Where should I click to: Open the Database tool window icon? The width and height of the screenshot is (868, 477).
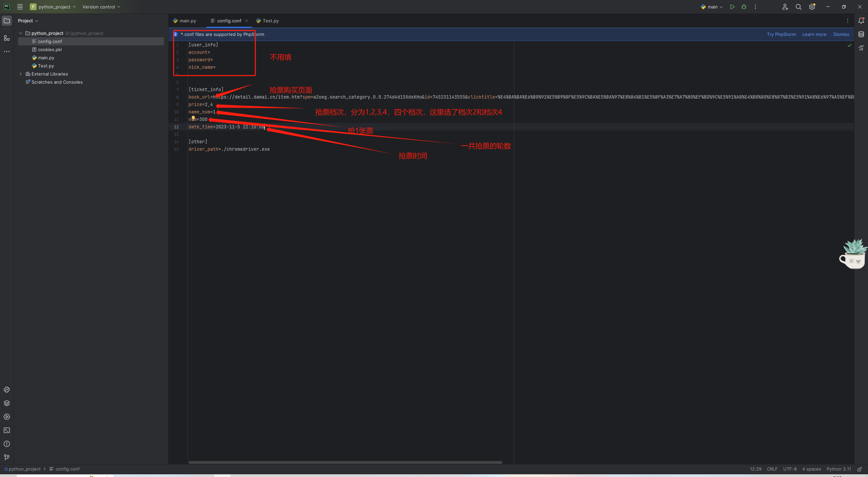pos(861,34)
